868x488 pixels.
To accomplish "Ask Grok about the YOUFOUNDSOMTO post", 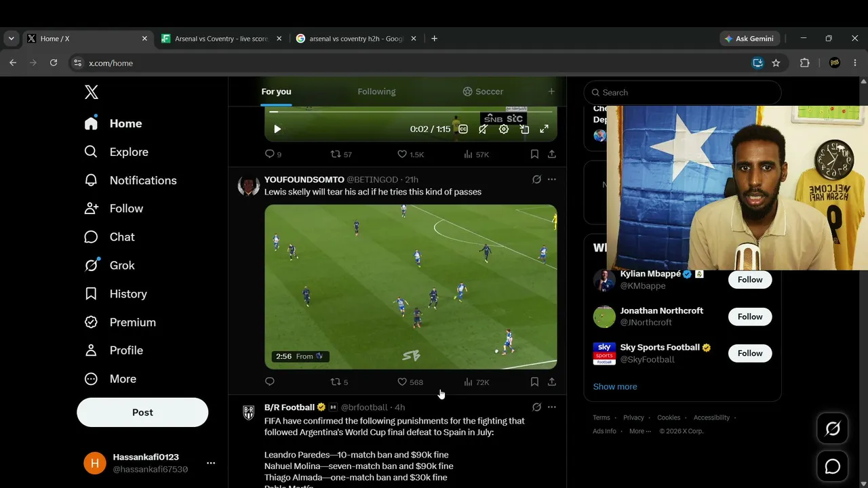I will tap(536, 180).
